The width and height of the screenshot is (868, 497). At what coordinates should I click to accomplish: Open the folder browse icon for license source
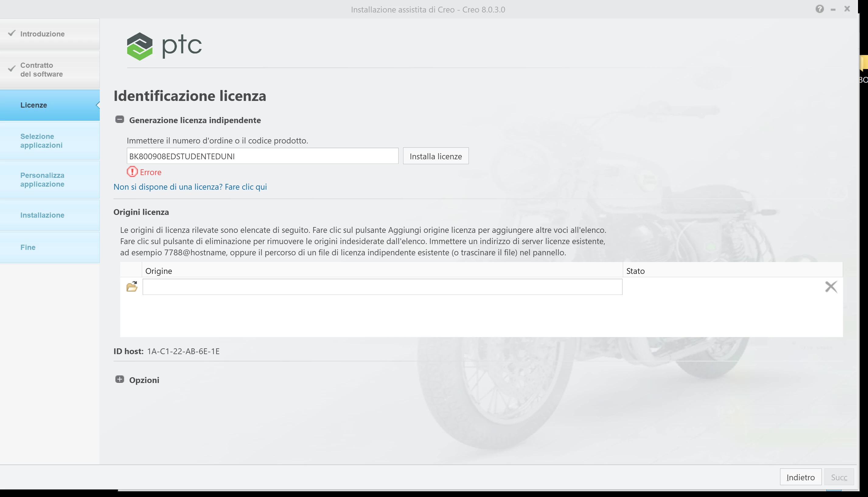(132, 286)
